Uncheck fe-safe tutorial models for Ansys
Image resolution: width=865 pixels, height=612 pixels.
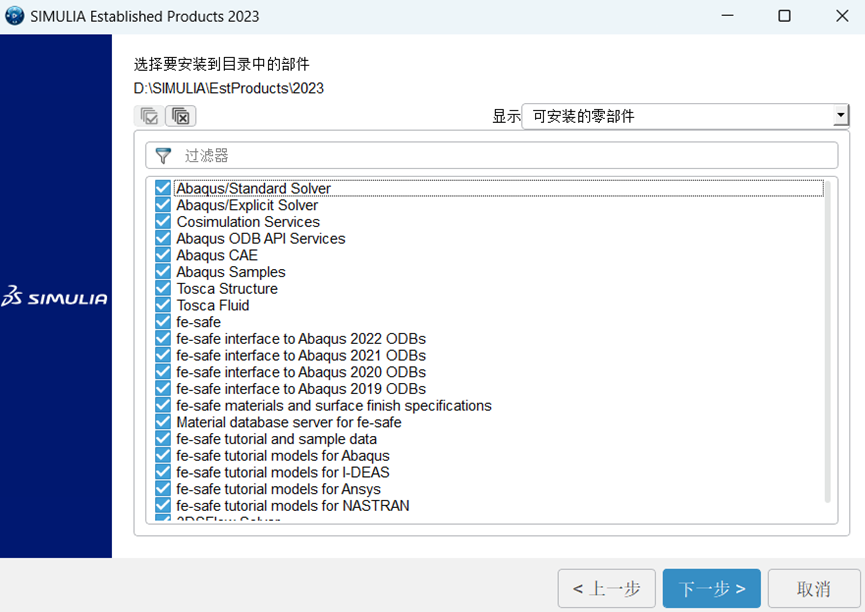163,489
